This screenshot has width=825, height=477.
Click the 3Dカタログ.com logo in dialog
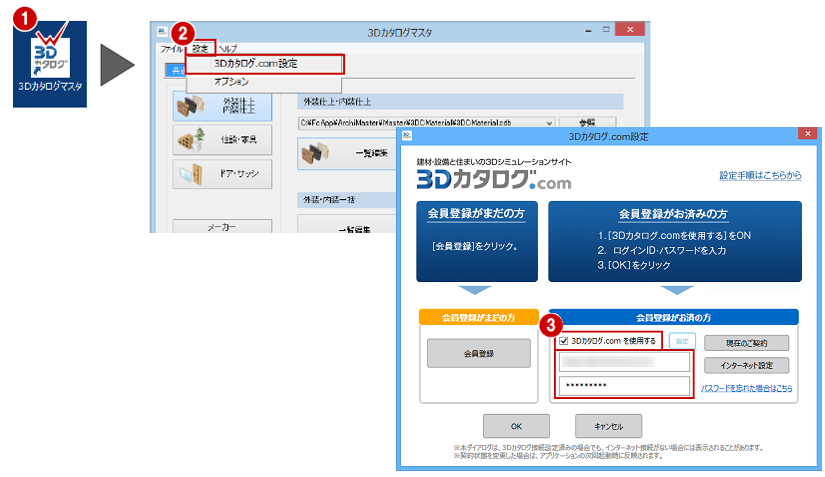tap(494, 179)
